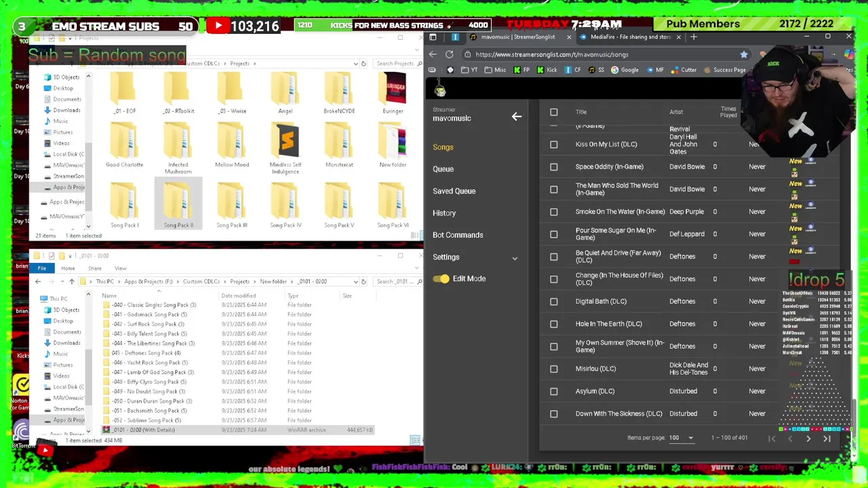Open a new browser tab

pyautogui.click(x=694, y=37)
